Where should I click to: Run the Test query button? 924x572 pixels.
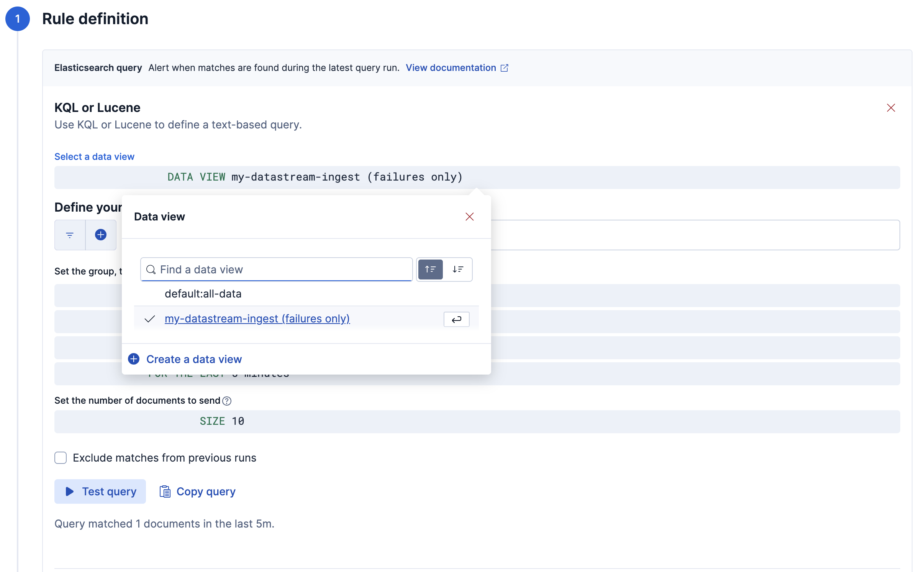click(100, 491)
